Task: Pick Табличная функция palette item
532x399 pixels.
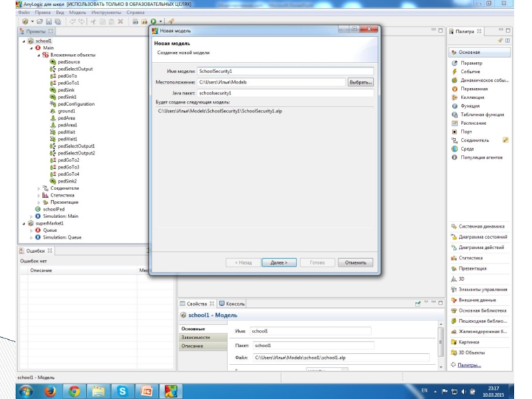Action: tap(477, 114)
